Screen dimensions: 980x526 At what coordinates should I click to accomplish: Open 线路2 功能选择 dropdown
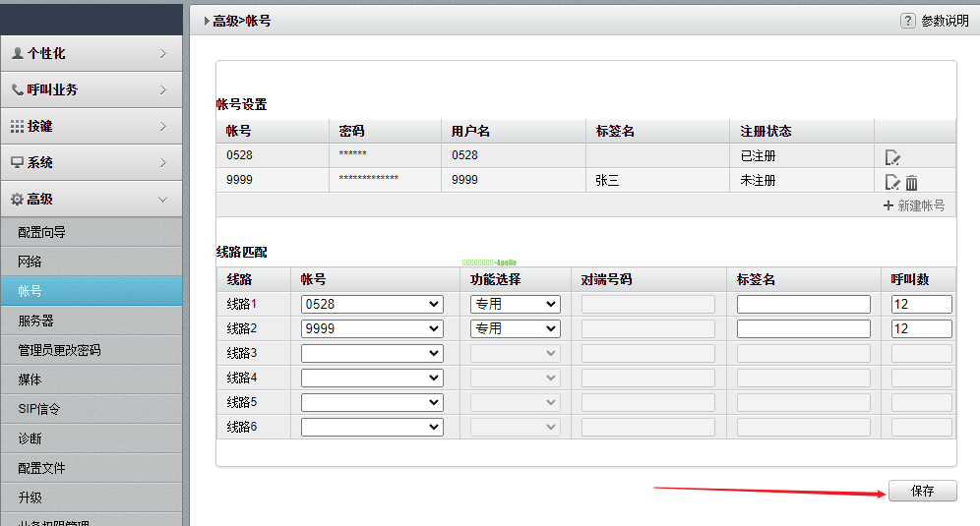[x=515, y=328]
